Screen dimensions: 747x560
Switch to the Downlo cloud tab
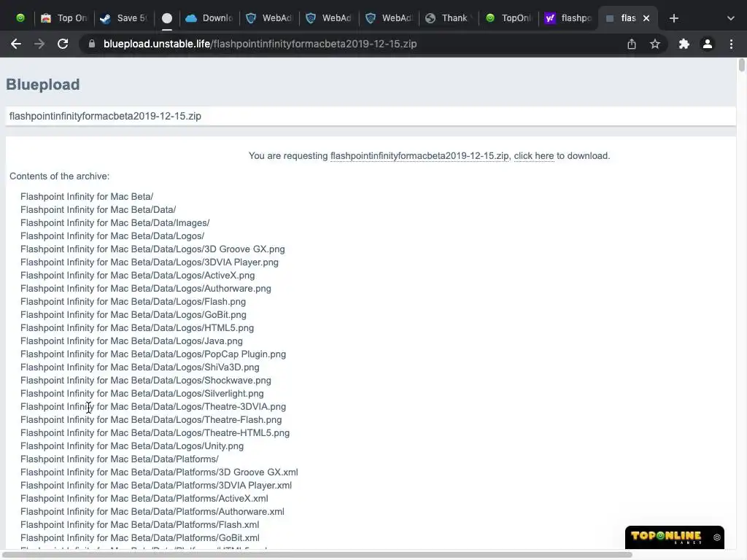[x=209, y=18]
